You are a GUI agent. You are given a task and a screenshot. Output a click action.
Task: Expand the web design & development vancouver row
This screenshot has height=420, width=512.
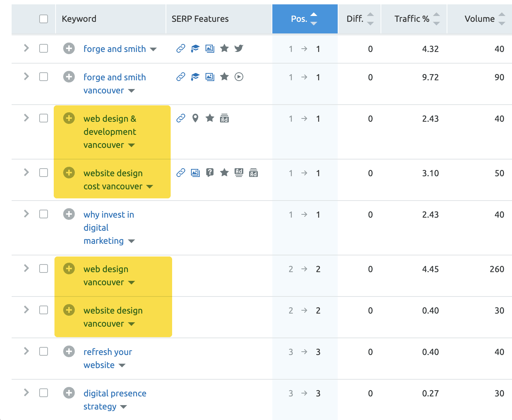[26, 118]
